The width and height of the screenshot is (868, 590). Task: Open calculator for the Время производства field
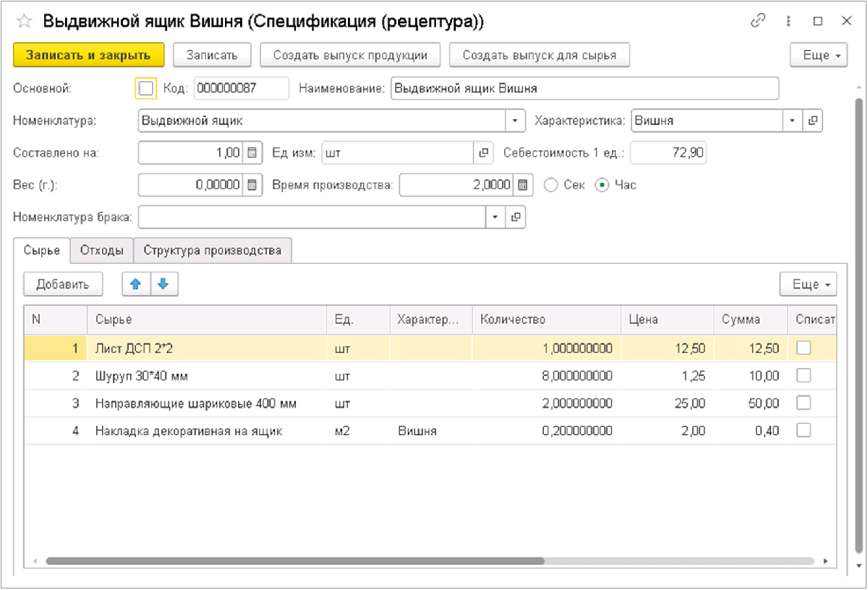pyautogui.click(x=523, y=184)
